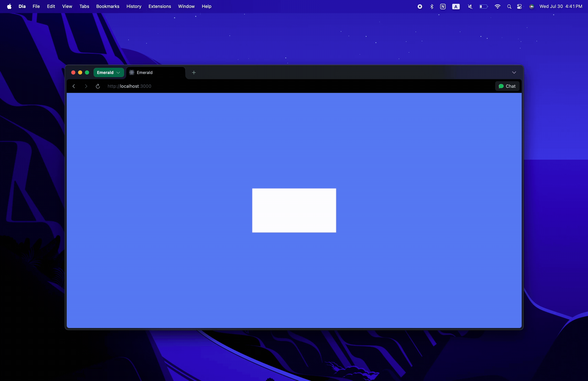Open the Notion menu bar icon
The width and height of the screenshot is (588, 381).
[x=443, y=7]
